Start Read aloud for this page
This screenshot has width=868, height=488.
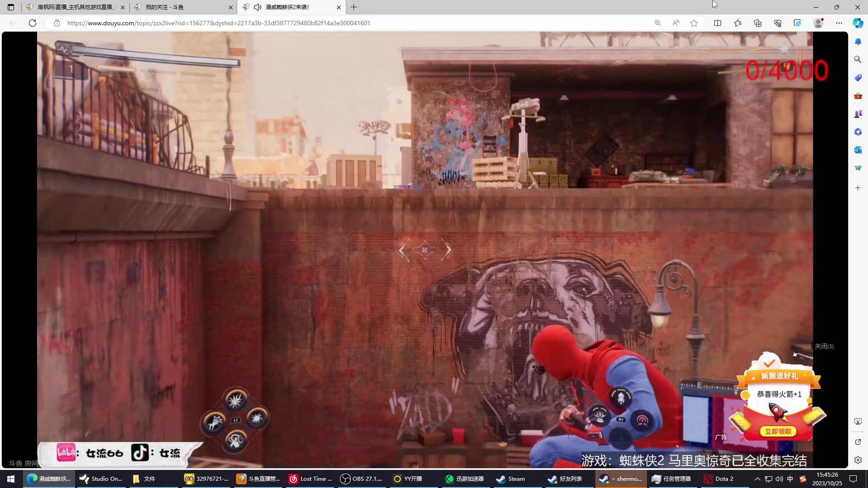676,23
